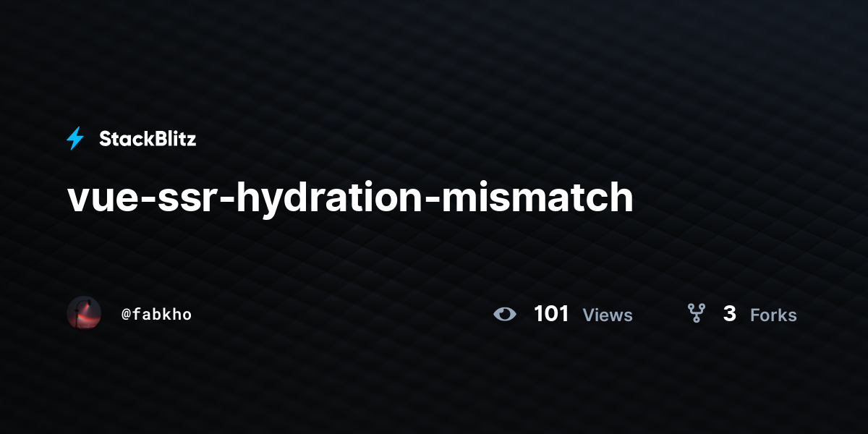This screenshot has width=868, height=434.
Task: Click the word "mismatch" in title
Action: (x=537, y=197)
